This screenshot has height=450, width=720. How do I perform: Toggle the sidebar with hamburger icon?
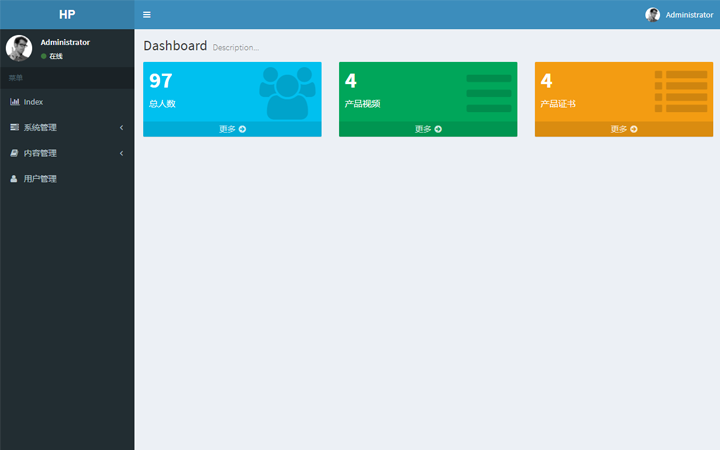tap(147, 15)
